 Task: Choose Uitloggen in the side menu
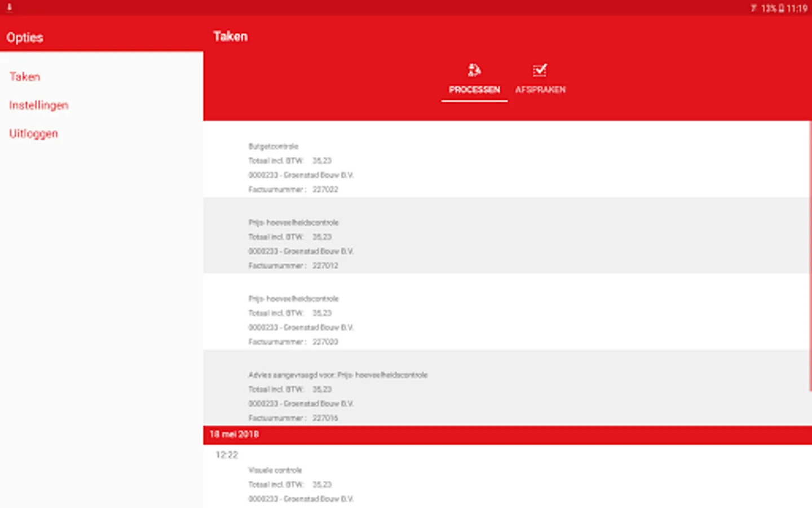tap(33, 134)
